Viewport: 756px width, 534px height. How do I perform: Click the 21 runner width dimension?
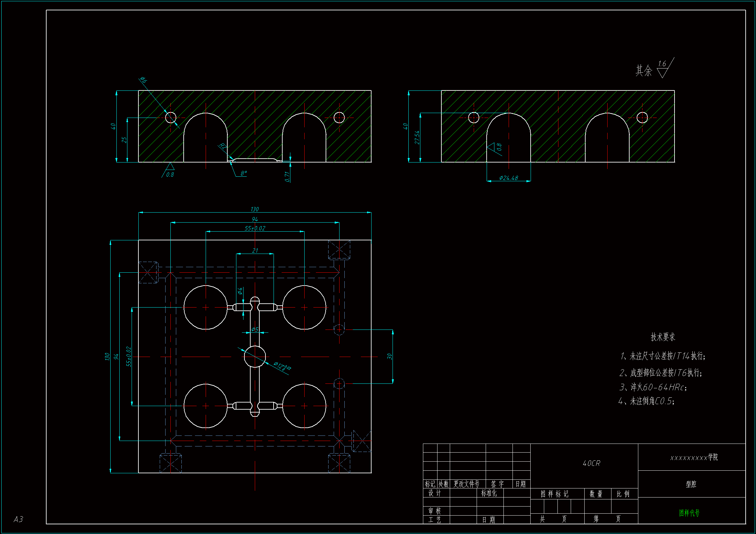255,250
